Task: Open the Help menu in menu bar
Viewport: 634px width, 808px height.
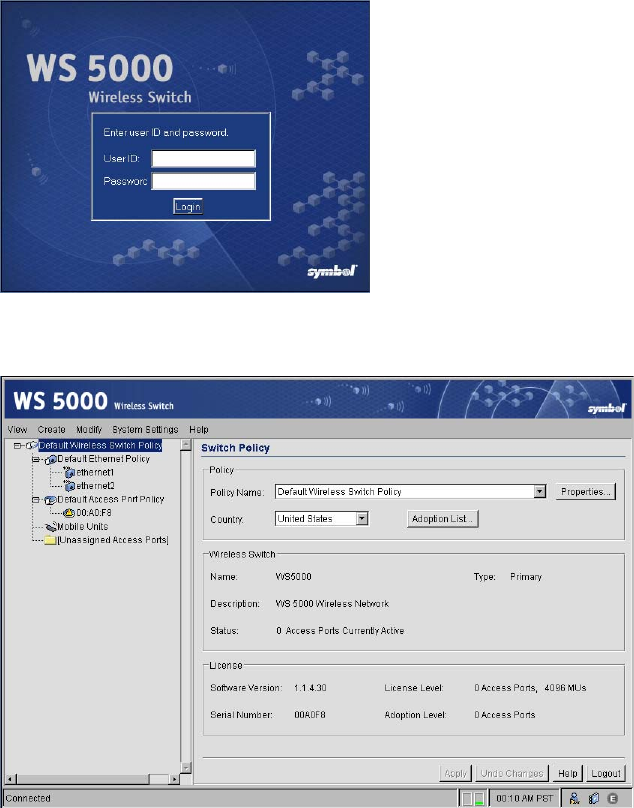Action: click(198, 429)
